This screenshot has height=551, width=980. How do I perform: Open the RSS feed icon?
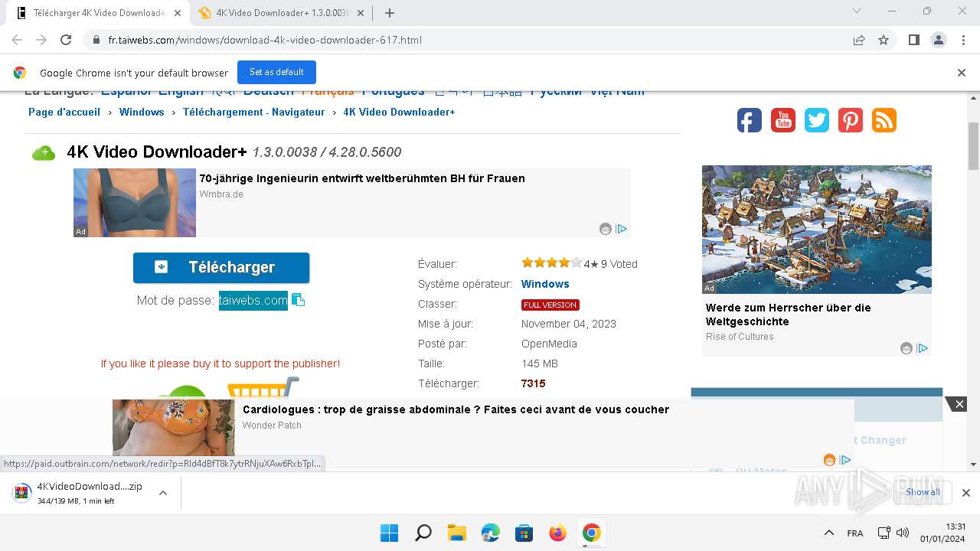884,120
